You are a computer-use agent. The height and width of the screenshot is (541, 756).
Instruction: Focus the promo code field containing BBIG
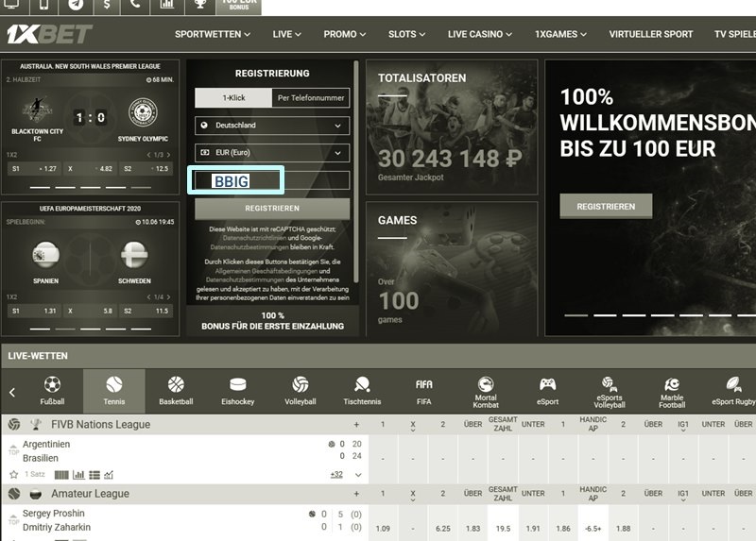coord(272,180)
